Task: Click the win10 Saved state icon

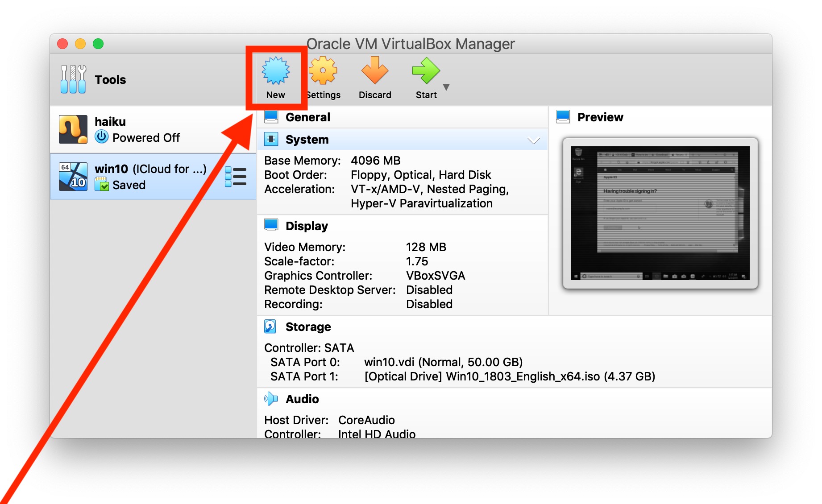Action: (103, 185)
